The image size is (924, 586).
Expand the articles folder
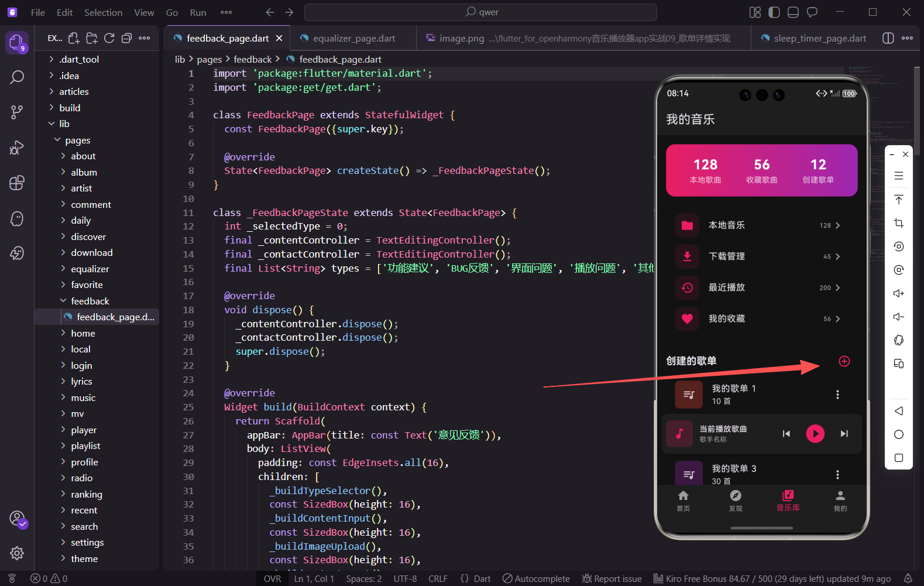(x=97, y=91)
